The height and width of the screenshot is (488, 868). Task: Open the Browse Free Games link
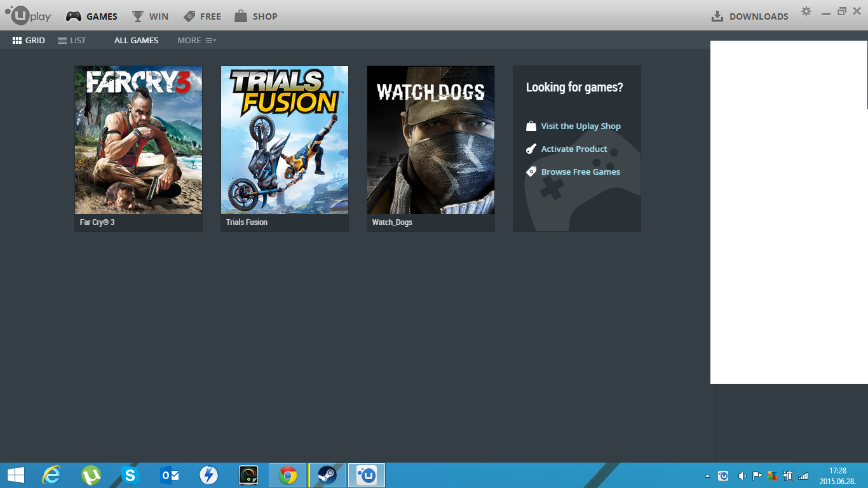pos(581,172)
